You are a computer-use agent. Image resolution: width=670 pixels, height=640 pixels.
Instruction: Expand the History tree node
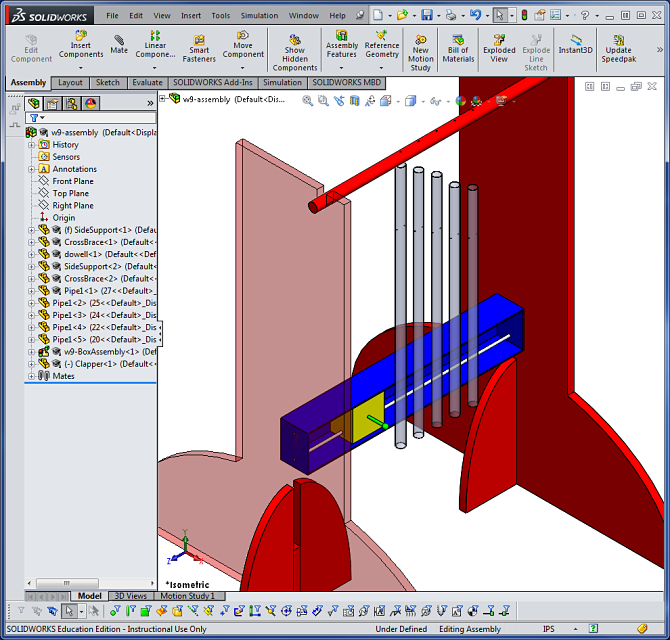(31, 145)
